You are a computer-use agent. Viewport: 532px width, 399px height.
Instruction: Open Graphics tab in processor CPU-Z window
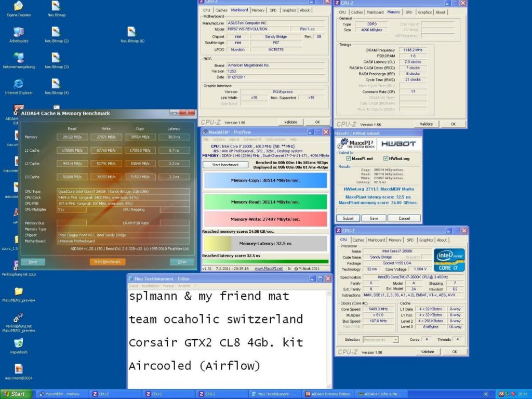click(x=426, y=240)
